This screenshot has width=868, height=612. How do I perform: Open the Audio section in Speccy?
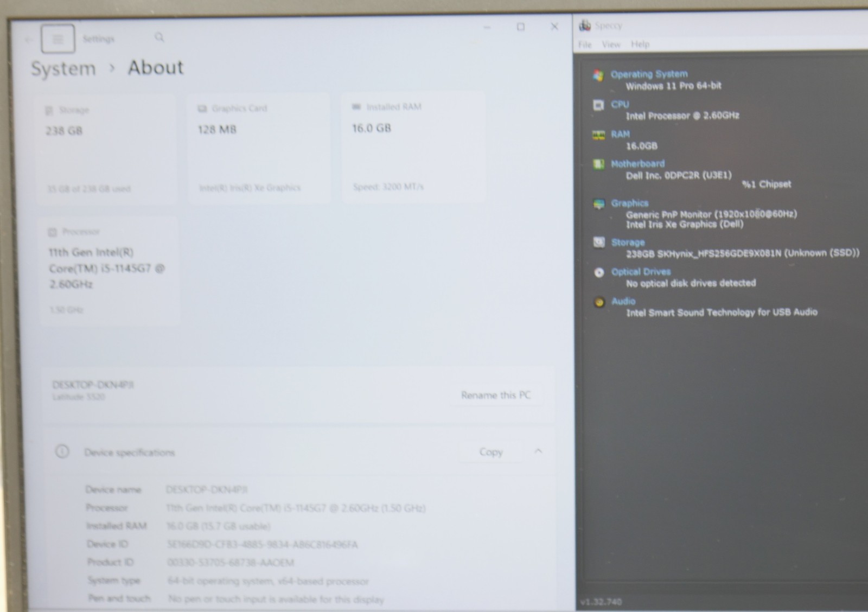(623, 301)
